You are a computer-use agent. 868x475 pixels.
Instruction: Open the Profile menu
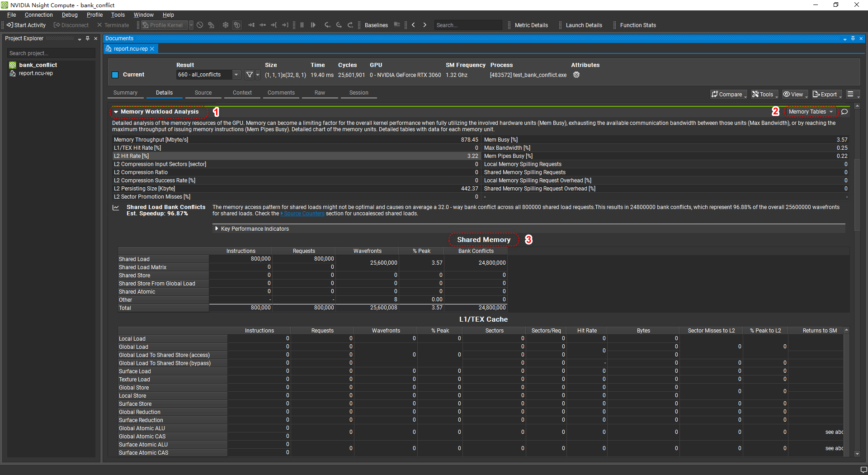coord(94,15)
